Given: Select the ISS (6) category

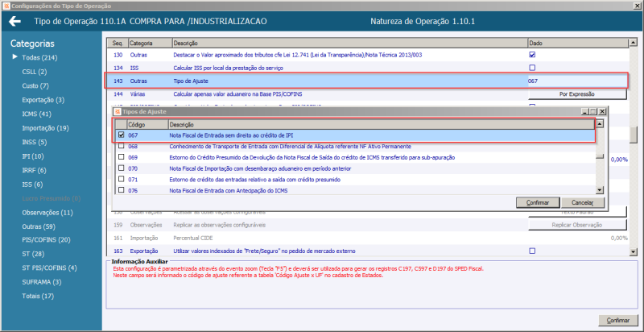Looking at the screenshot, I should 32,185.
